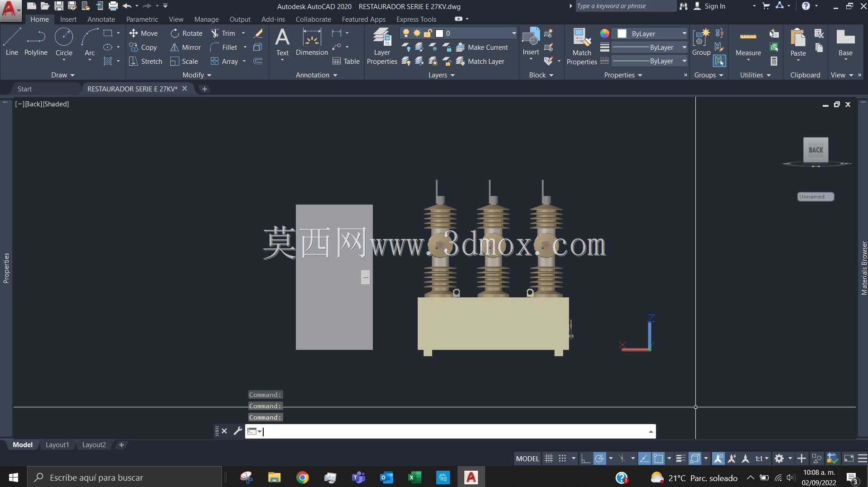Click Sign In button
This screenshot has width=868, height=487.
point(709,6)
